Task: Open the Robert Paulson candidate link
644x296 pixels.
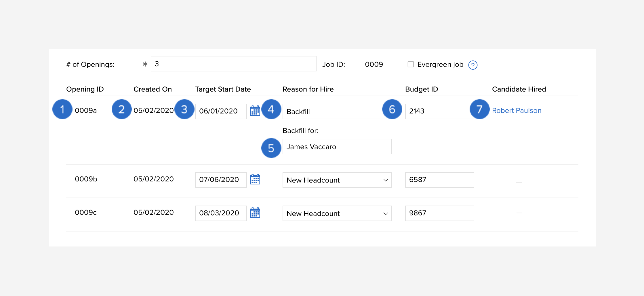Action: coord(517,111)
